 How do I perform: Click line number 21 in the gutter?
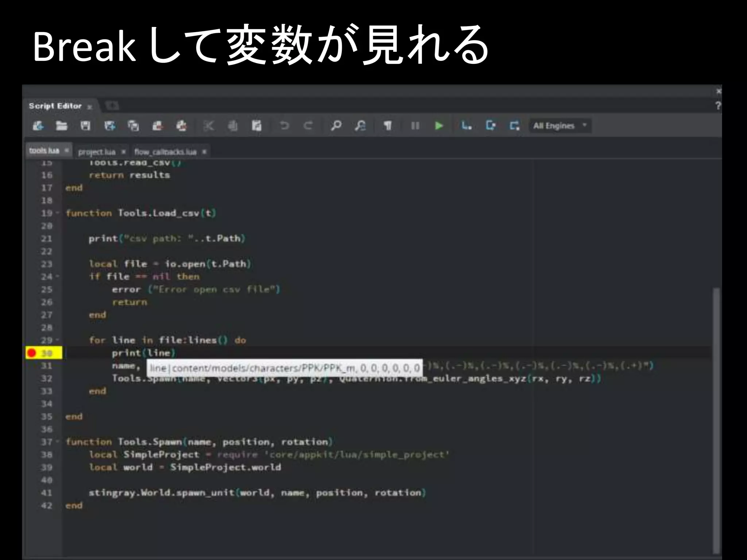click(47, 239)
